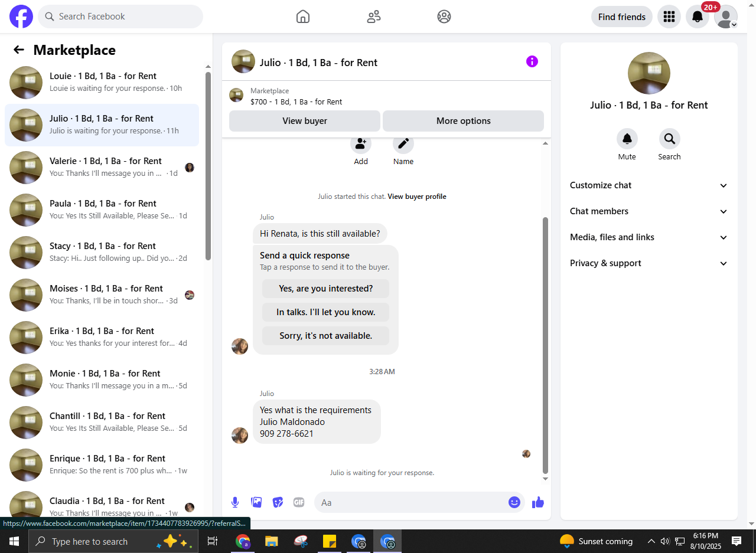Show hidden system tray icons
This screenshot has height=553, width=756.
[651, 541]
